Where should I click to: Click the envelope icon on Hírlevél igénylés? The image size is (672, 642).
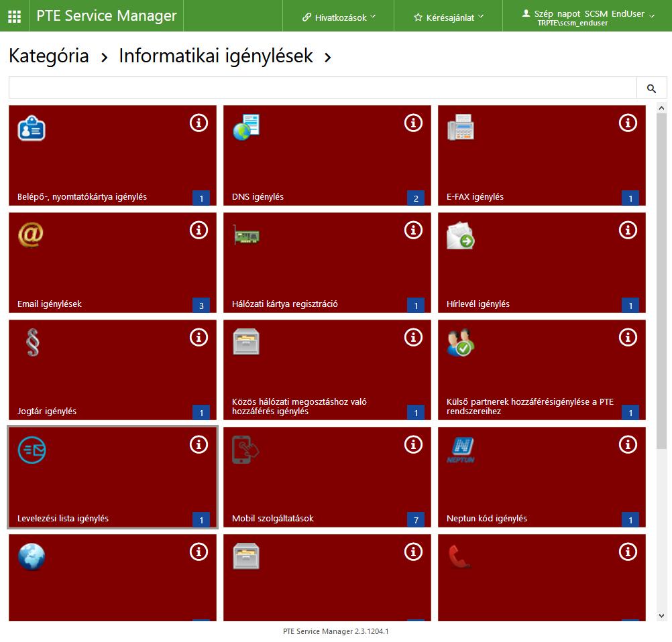pyautogui.click(x=461, y=235)
